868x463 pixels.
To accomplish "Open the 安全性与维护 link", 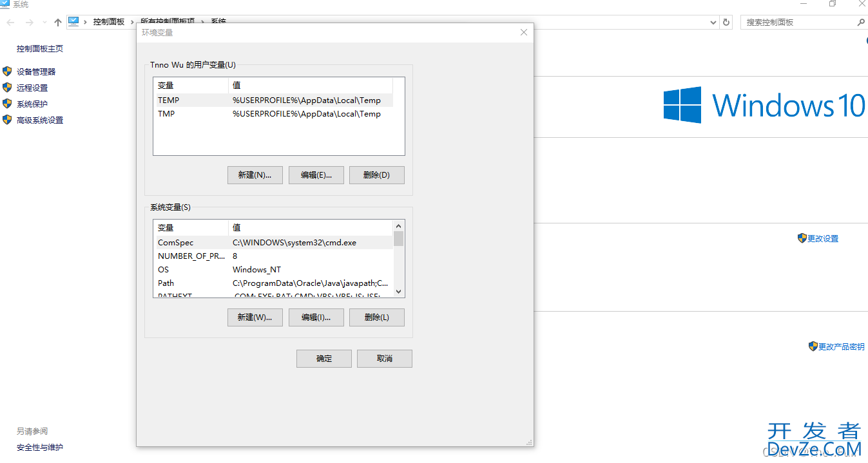I will point(40,448).
